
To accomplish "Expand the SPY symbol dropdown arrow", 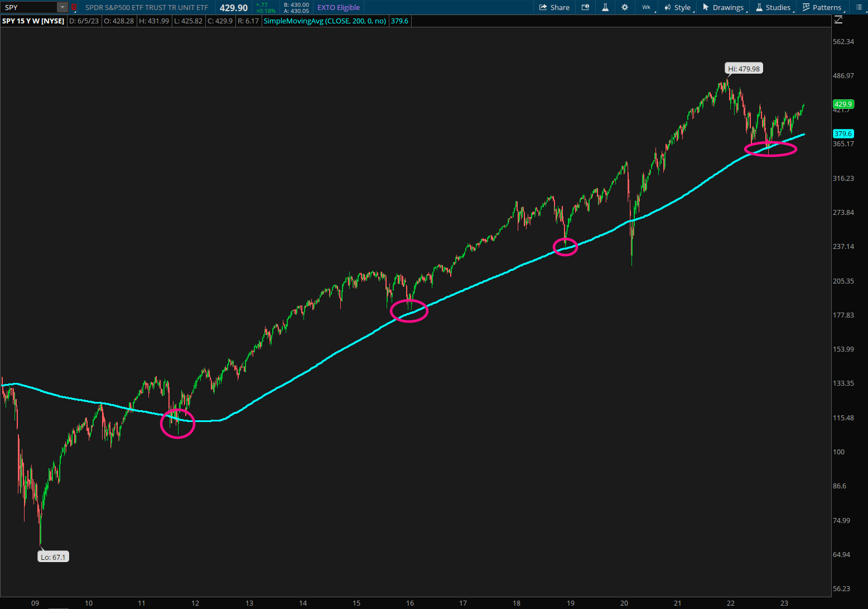I will 62,7.
